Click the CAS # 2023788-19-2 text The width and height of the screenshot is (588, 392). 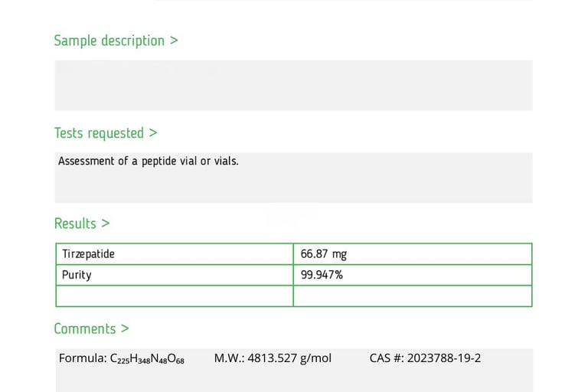(x=425, y=358)
